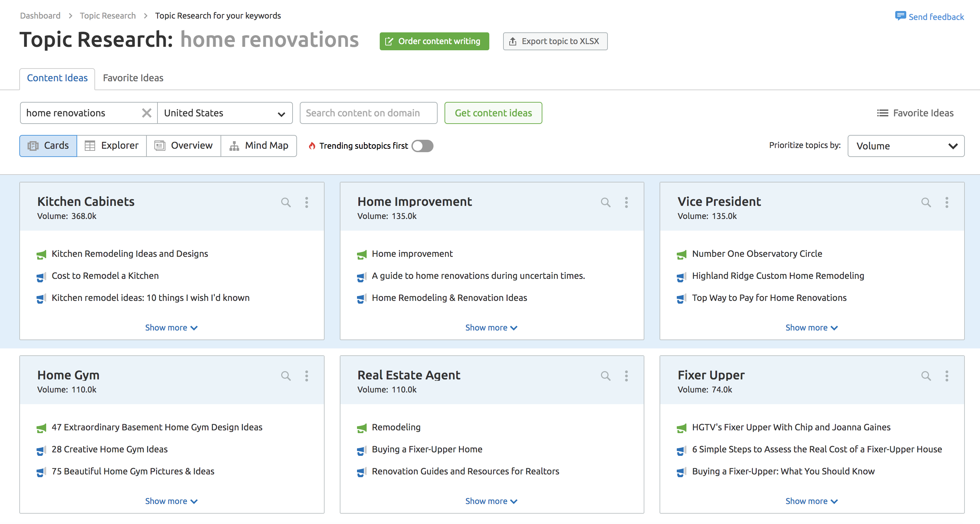The image size is (980, 524).
Task: Click search icon on Kitchen Cabinets card
Action: [x=286, y=202]
